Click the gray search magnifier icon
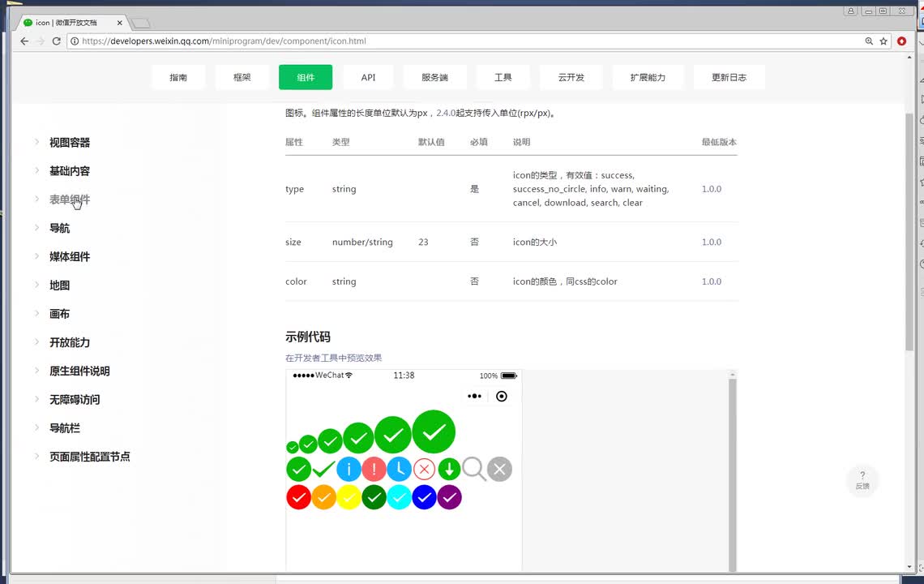 (x=474, y=469)
